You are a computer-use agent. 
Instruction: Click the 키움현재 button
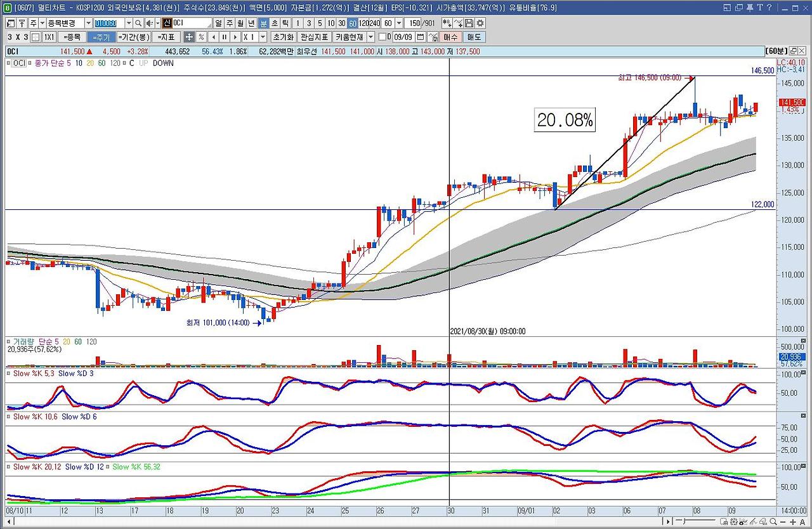[x=350, y=37]
